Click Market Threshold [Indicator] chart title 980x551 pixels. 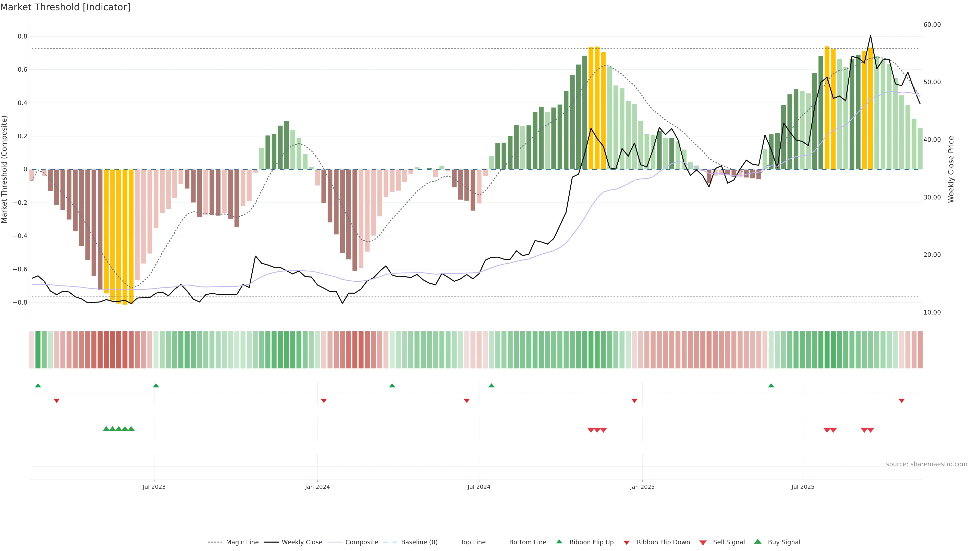(x=65, y=7)
